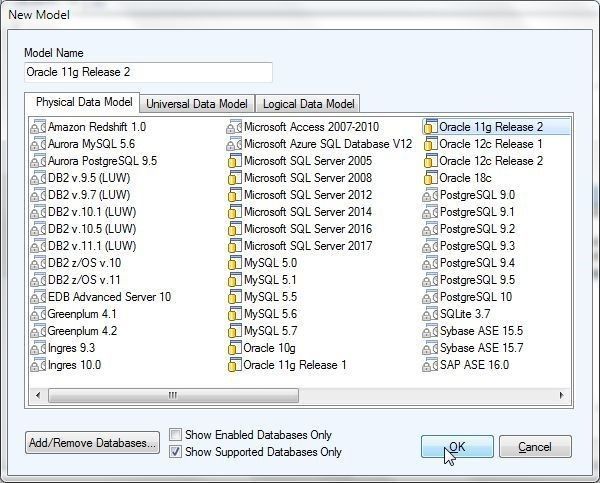Click the Microsoft SQL Server 2005 icon
Viewport: 600px width, 483px height.
point(234,161)
